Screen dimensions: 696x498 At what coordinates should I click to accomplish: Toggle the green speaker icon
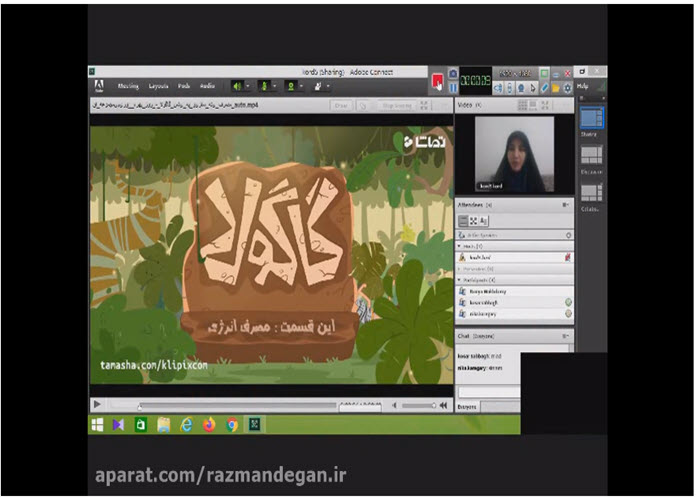237,86
